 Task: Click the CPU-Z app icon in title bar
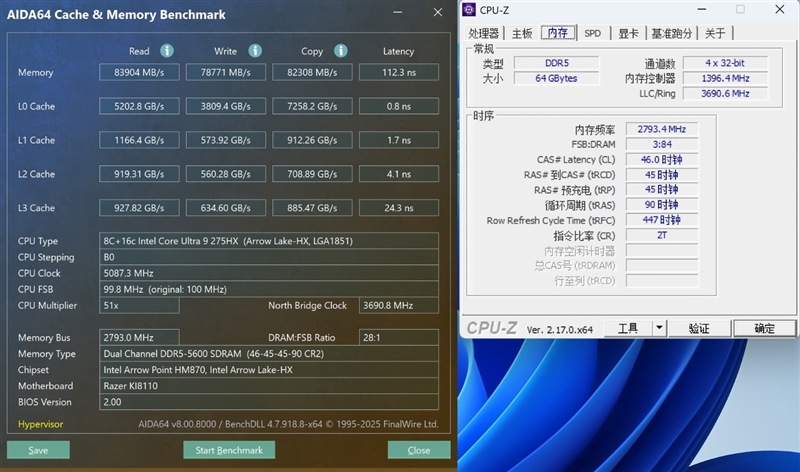pos(469,10)
